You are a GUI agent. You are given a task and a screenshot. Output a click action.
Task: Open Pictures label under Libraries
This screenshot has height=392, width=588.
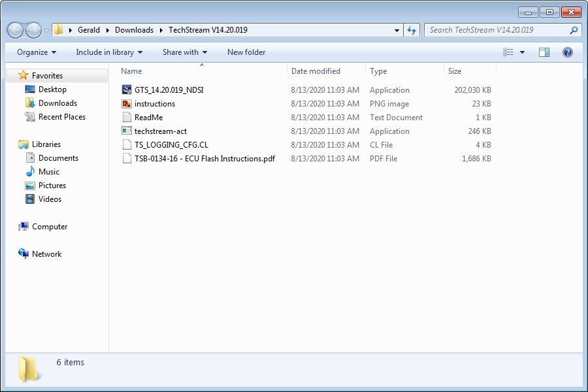tap(52, 186)
